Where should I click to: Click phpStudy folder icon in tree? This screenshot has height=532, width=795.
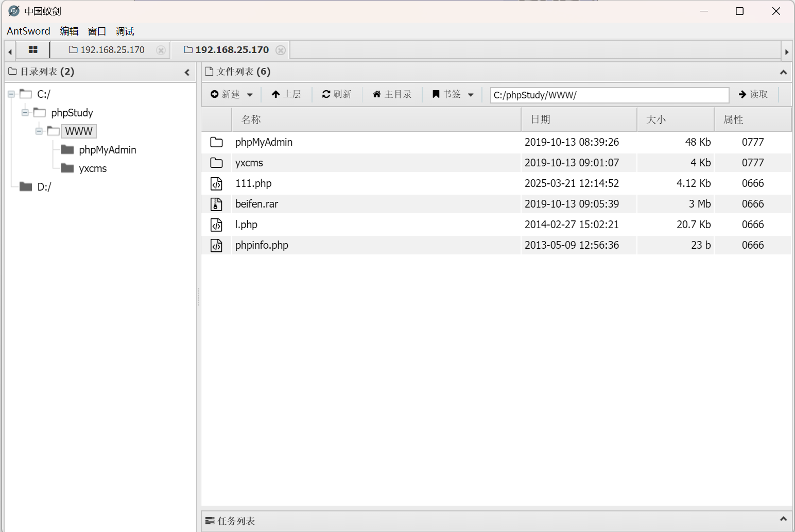pos(40,112)
